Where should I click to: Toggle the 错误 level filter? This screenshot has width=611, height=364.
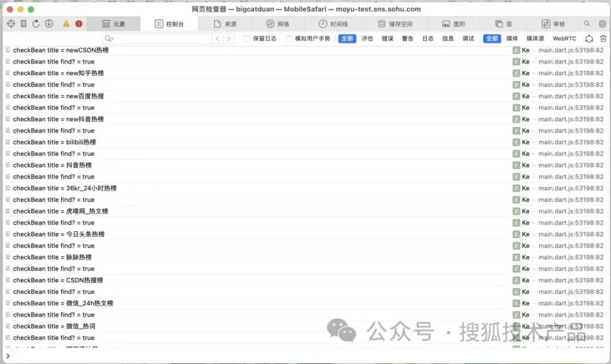(388, 38)
